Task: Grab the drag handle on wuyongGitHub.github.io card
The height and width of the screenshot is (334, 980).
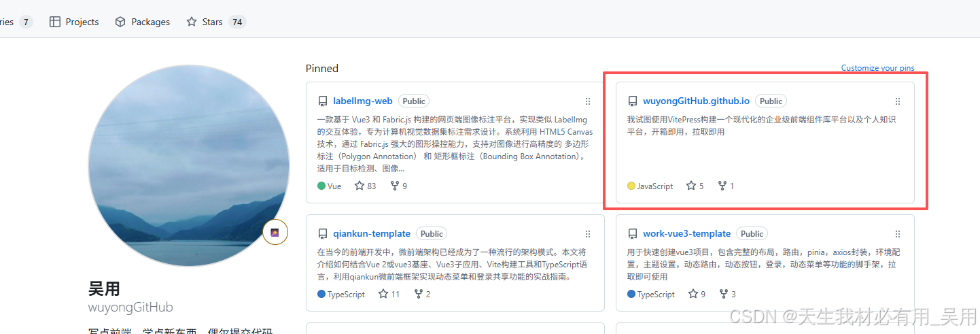Action: [898, 101]
